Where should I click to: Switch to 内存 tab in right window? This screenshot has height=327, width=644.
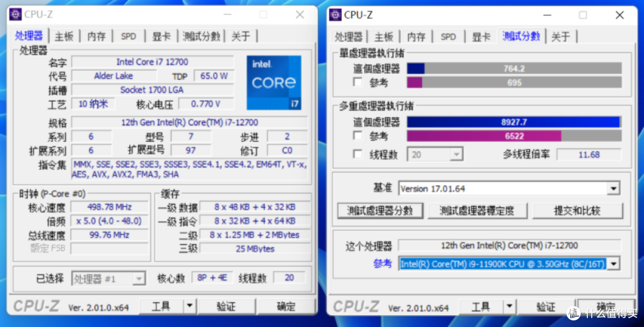click(x=416, y=36)
